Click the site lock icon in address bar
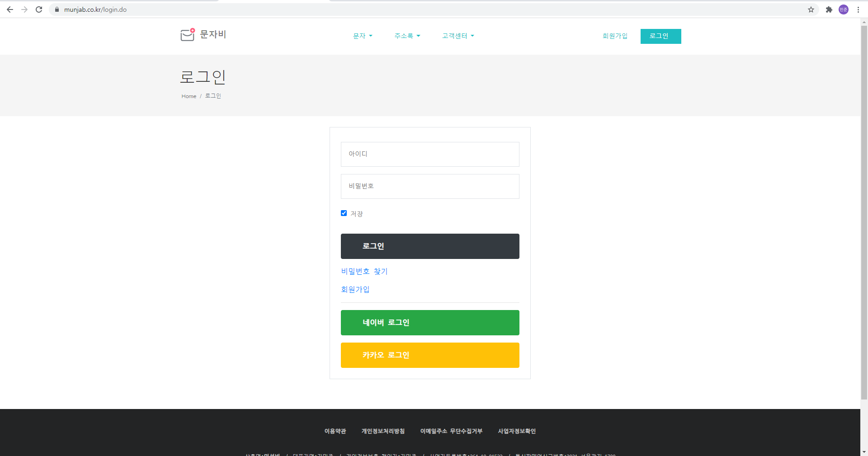 [57, 9]
